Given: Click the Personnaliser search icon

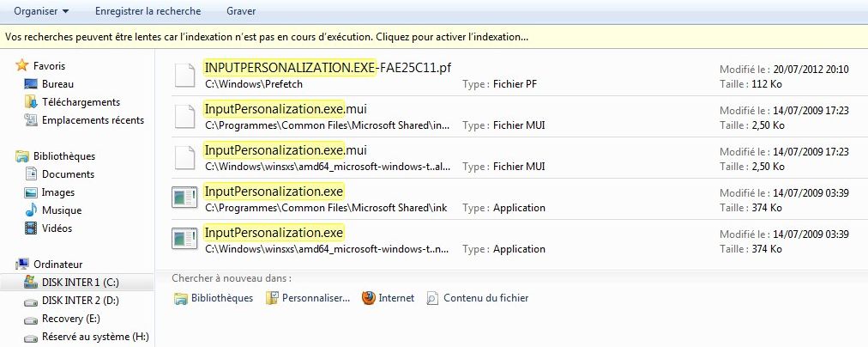Looking at the screenshot, I should click(272, 298).
